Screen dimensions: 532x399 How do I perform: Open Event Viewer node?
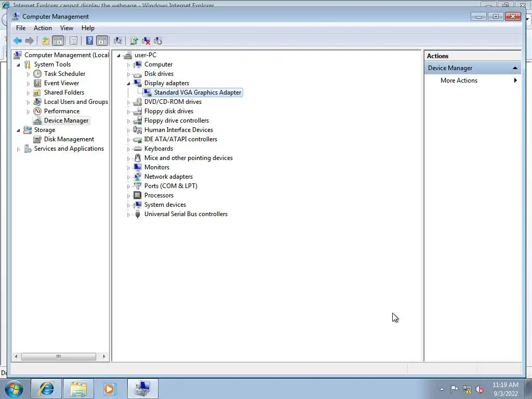[61, 83]
